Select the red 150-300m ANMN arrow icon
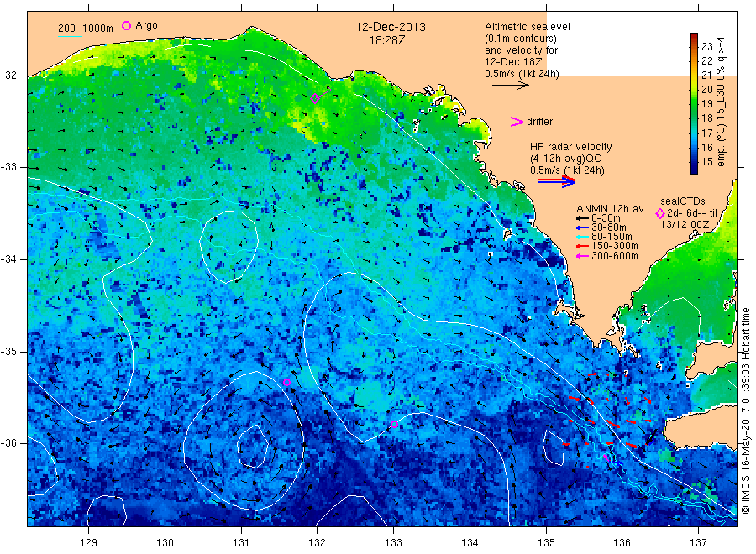 pyautogui.click(x=582, y=246)
